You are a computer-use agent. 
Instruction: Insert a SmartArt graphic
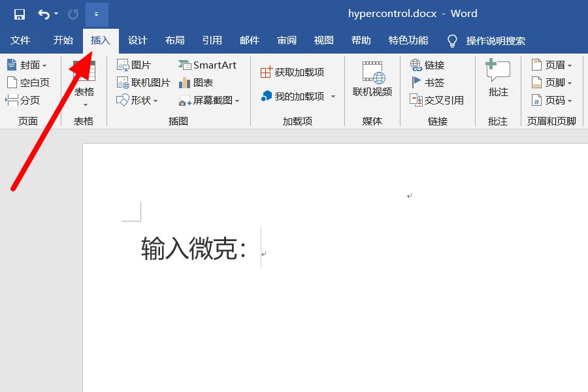208,65
